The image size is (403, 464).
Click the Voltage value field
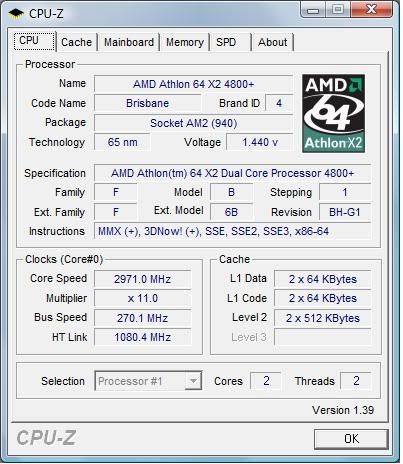[260, 142]
